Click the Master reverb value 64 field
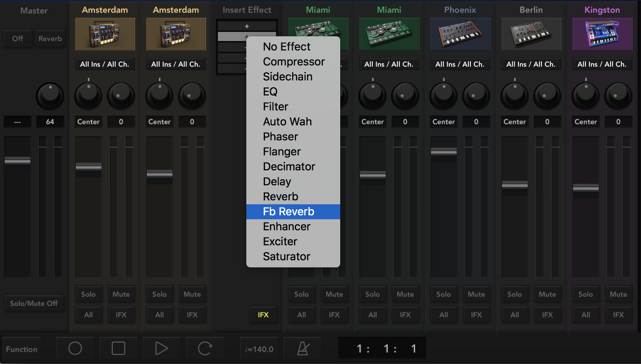 50,122
